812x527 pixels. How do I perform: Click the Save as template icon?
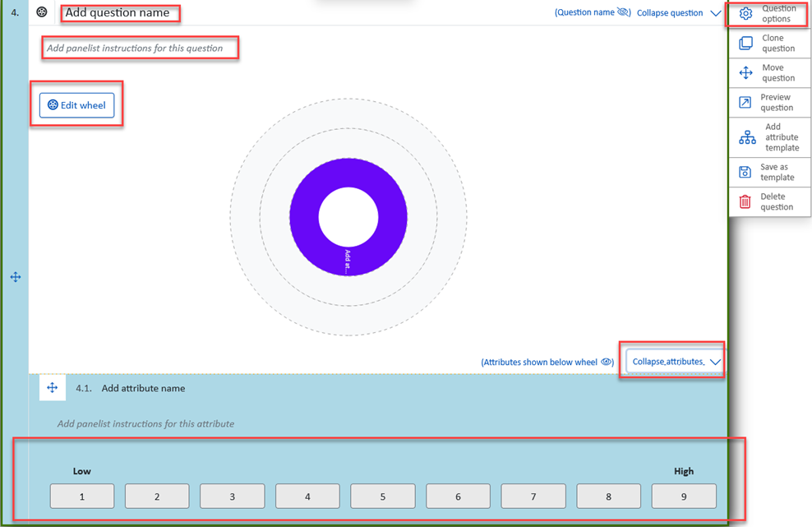pyautogui.click(x=745, y=172)
